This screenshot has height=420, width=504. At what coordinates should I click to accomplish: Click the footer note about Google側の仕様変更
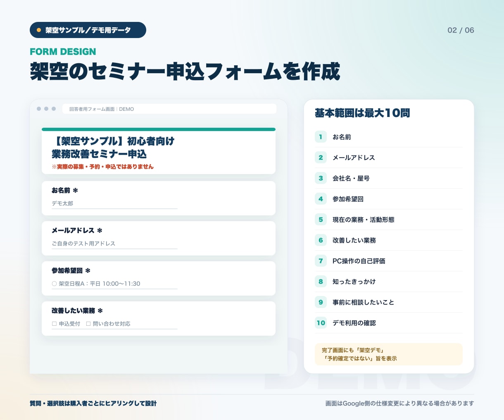tap(399, 403)
